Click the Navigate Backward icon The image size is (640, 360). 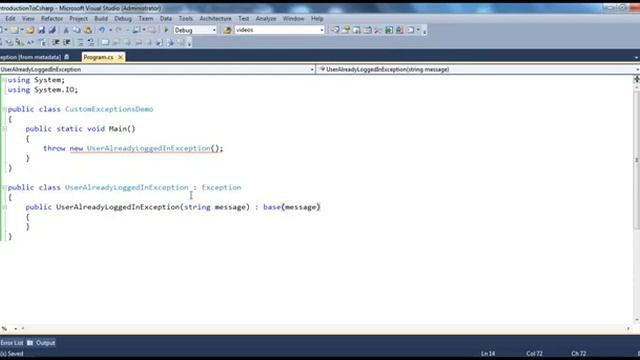[137, 30]
